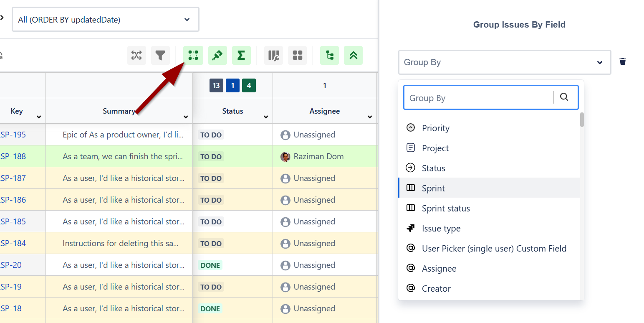The width and height of the screenshot is (644, 323).
Task: Expand the Group By select box
Action: coord(504,62)
